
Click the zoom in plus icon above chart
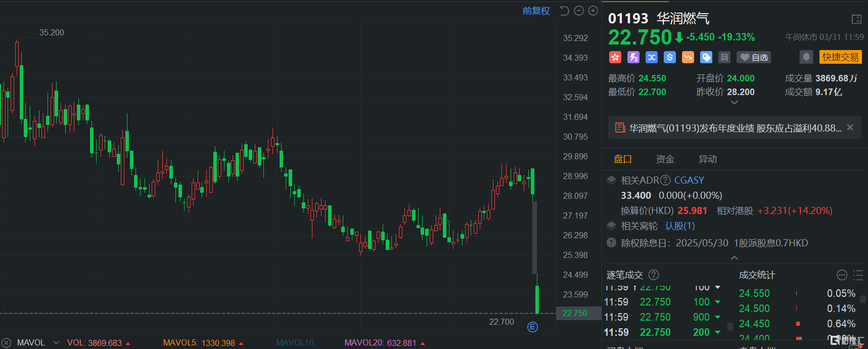(x=593, y=11)
